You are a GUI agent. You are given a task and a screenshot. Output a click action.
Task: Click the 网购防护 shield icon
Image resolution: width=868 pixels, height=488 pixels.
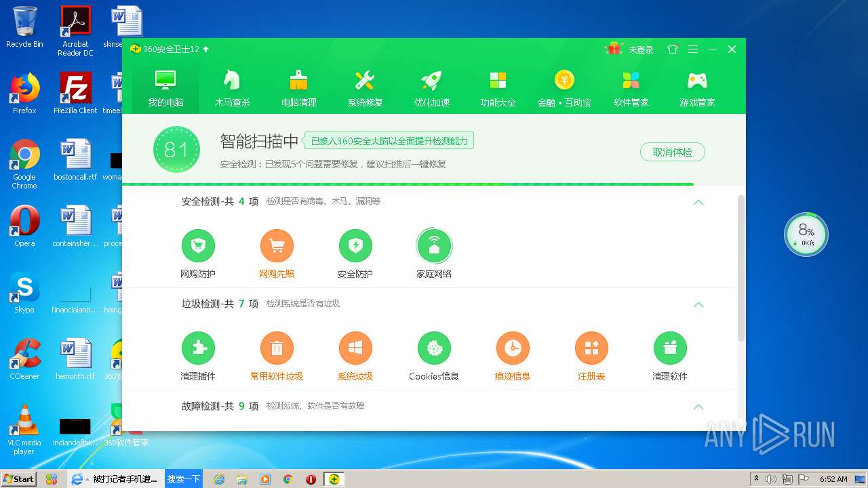198,245
